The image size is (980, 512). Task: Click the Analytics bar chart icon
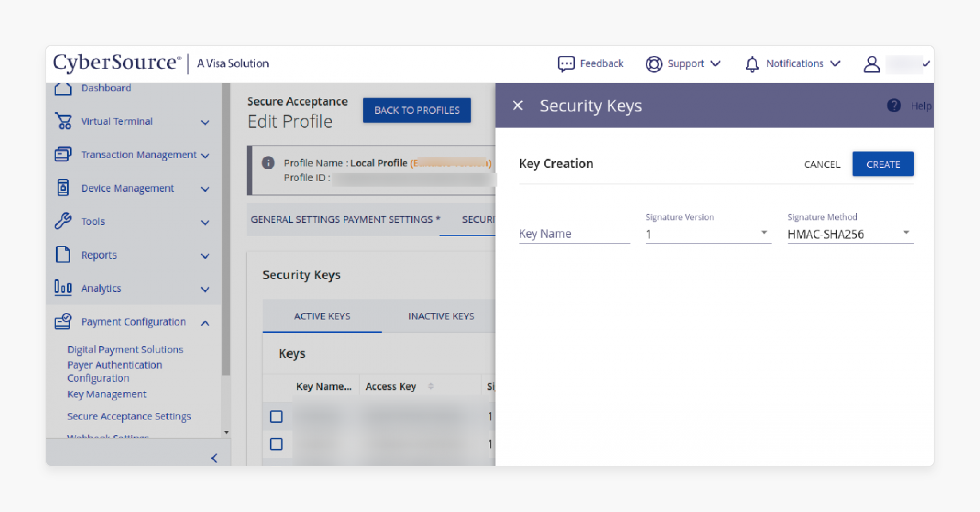63,287
